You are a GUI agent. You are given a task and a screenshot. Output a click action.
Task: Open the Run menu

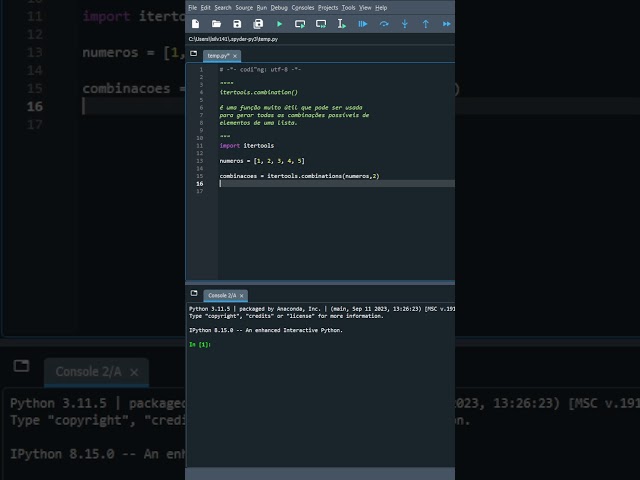click(262, 8)
